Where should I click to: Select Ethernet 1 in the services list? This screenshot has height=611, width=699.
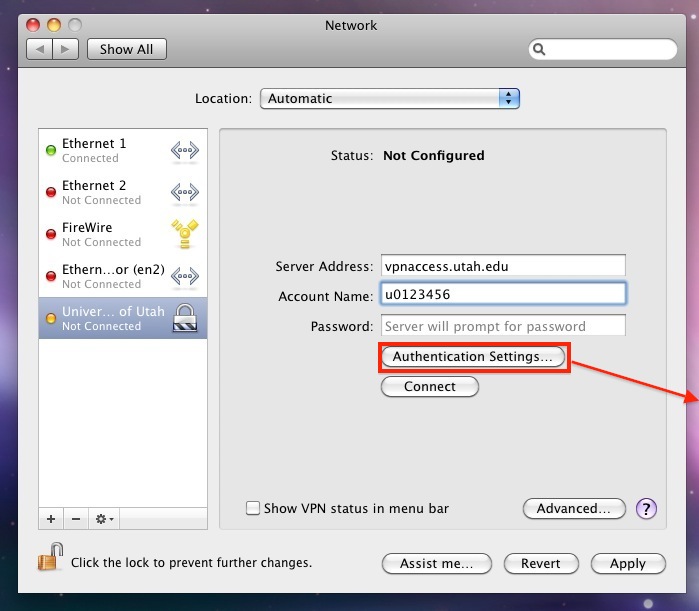(x=123, y=150)
